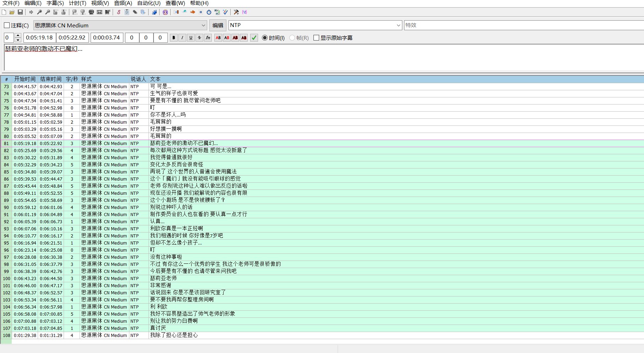The height and width of the screenshot is (353, 644).
Task: Pick outline color (third AB button)
Action: (x=235, y=38)
